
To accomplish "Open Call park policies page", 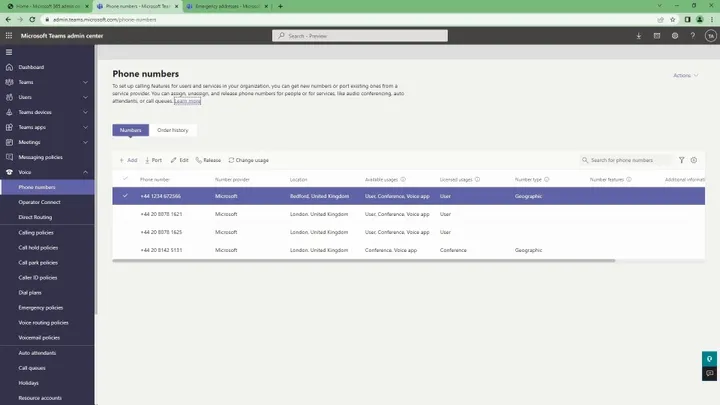I will [x=38, y=263].
